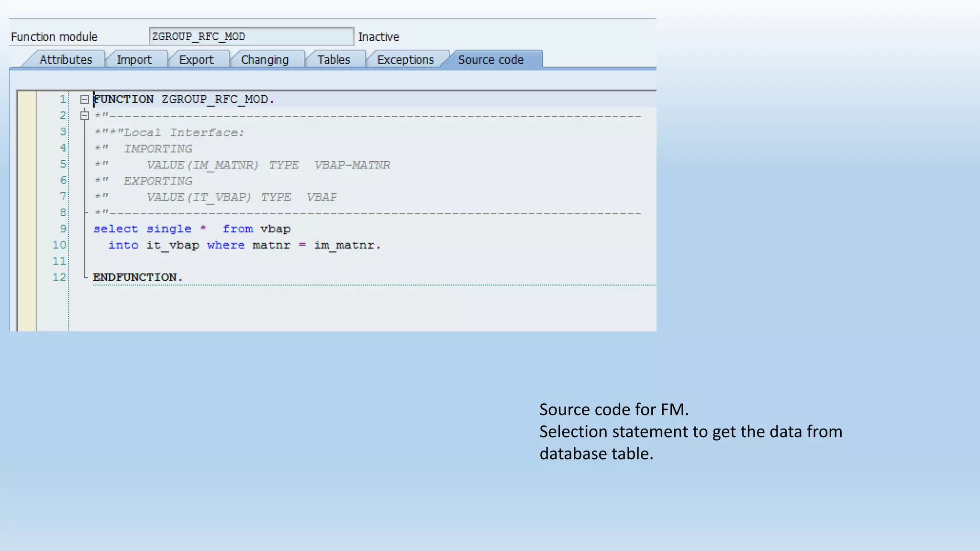This screenshot has width=980, height=551.
Task: Switch to the Export tab
Action: (x=196, y=60)
